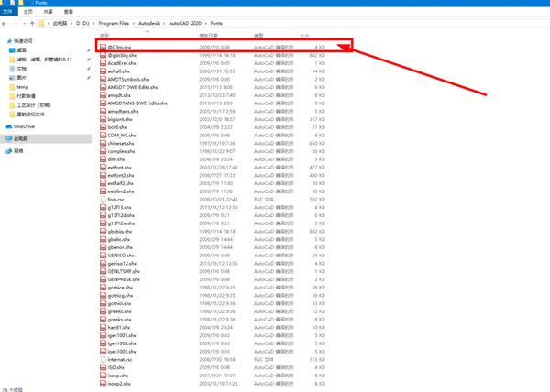The image size is (550, 392).
Task: Click Fonts in the breadcrumb path
Action: [x=216, y=23]
